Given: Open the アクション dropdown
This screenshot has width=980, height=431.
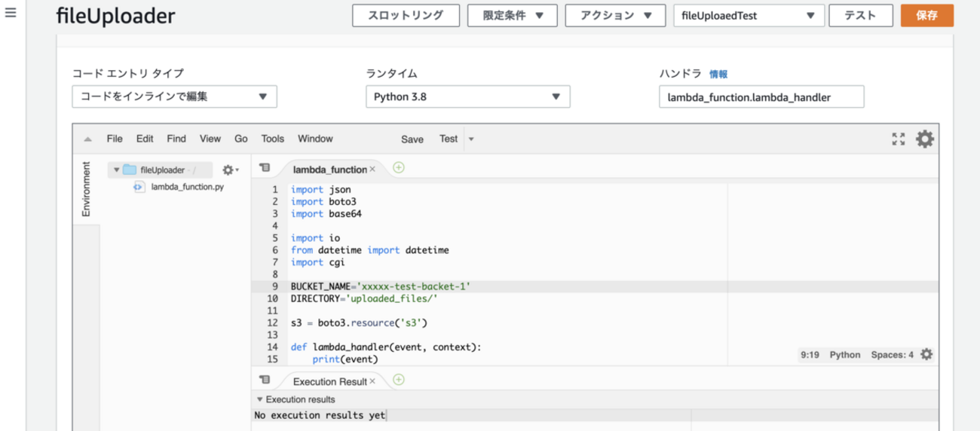Looking at the screenshot, I should click(615, 15).
